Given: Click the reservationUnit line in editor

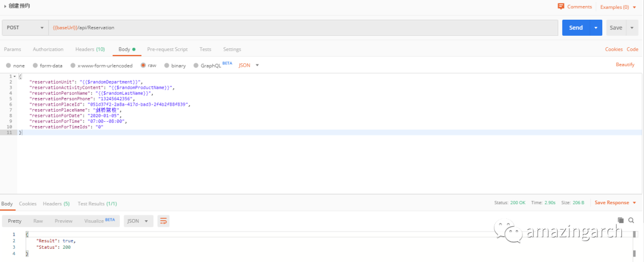Looking at the screenshot, I should [x=86, y=82].
